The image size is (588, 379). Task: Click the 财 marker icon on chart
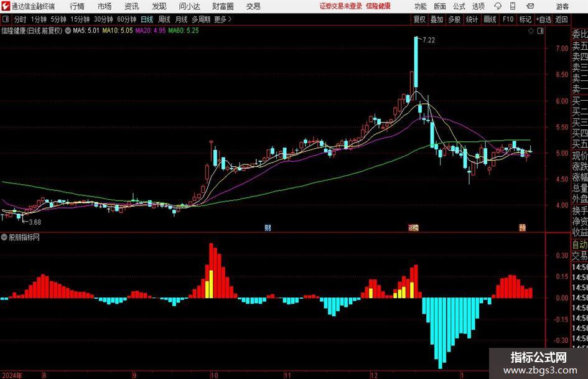click(268, 227)
